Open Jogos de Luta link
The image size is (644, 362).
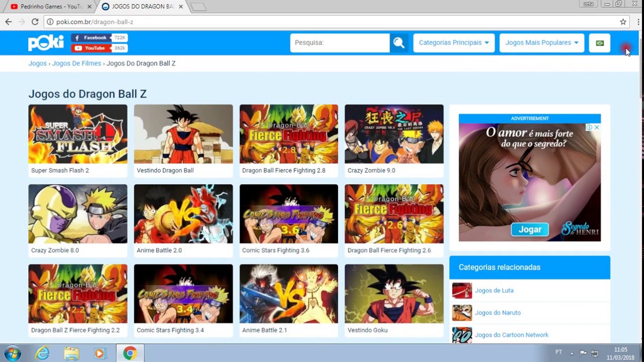tap(494, 291)
